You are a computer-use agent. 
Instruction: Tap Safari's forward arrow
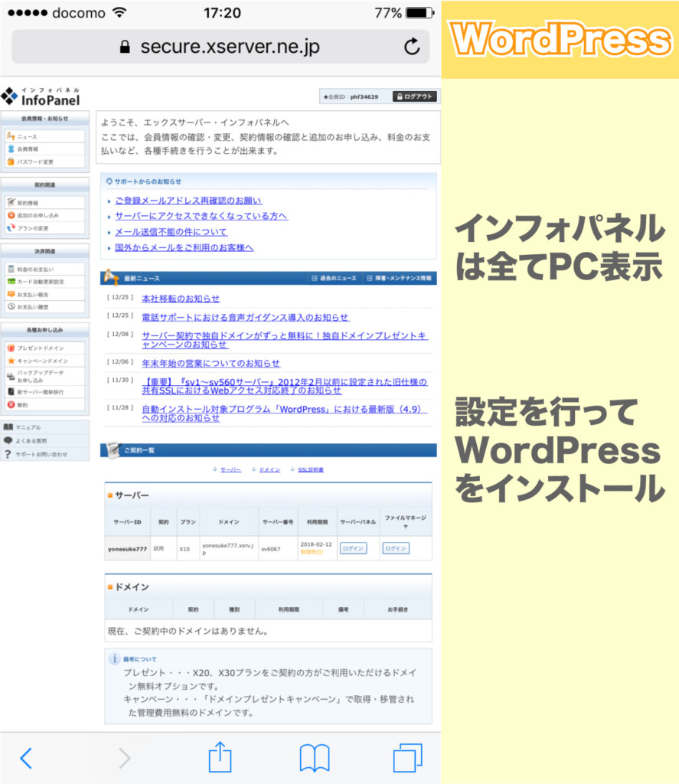pyautogui.click(x=124, y=758)
